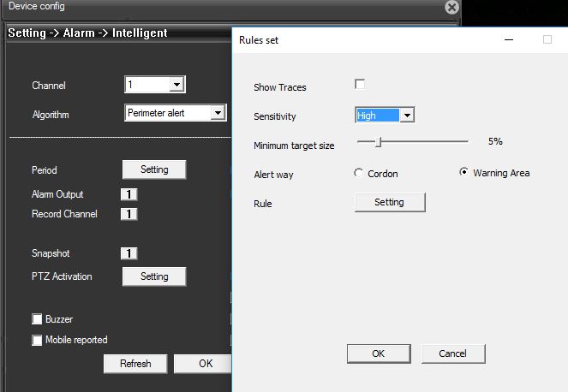
Task: Cancel the Rules set dialog
Action: tap(452, 353)
